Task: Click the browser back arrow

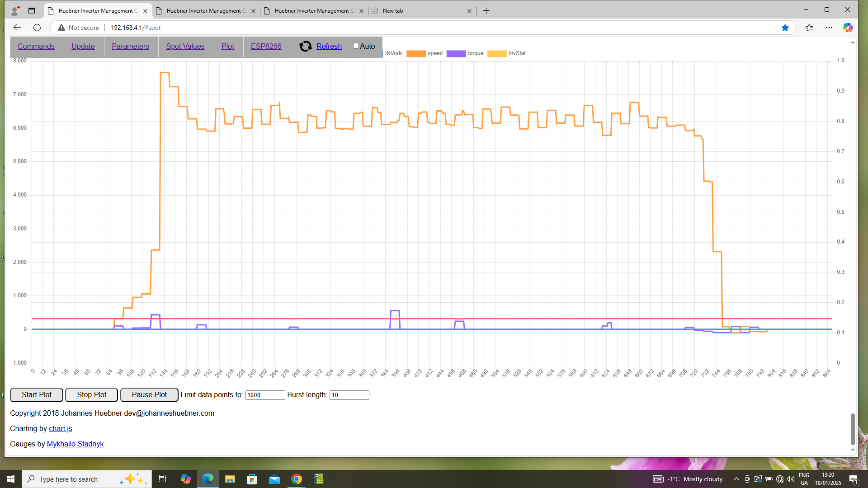Action: click(x=17, y=28)
